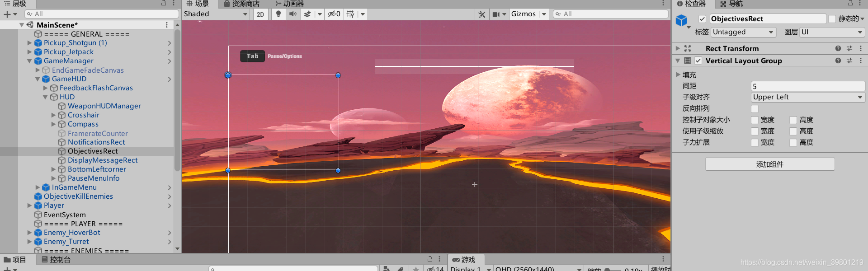Open Vertical Layout Group help icon
The image size is (868, 271).
838,61
